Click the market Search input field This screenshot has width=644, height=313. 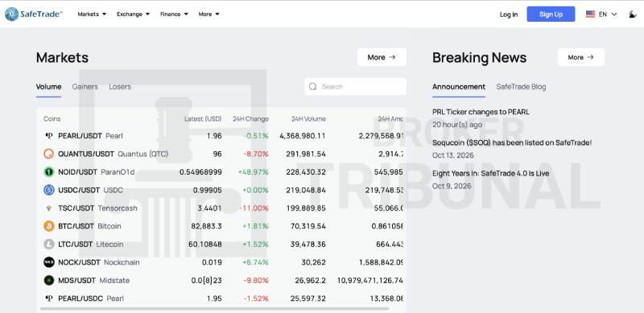pyautogui.click(x=355, y=87)
